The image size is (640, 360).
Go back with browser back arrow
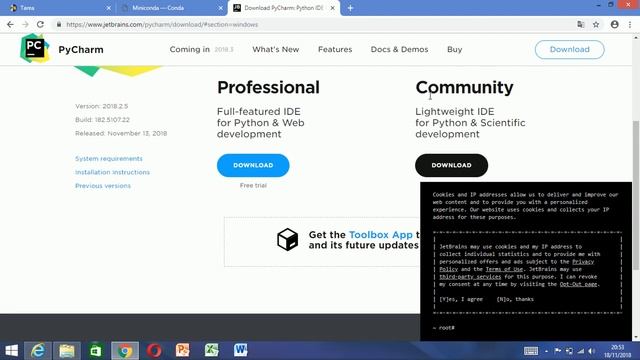(10, 24)
